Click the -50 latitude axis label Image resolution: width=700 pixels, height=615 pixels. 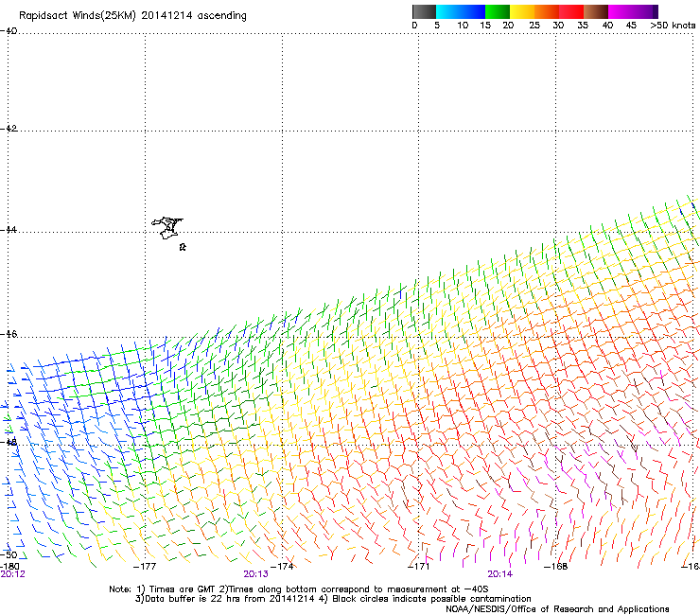9,554
